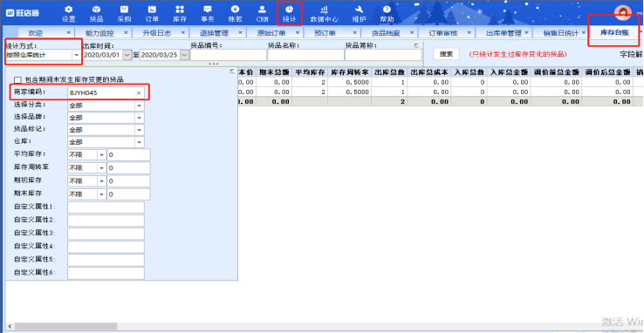Expand the 选择品牌 dropdown
This screenshot has height=333, width=644.
click(x=140, y=118)
